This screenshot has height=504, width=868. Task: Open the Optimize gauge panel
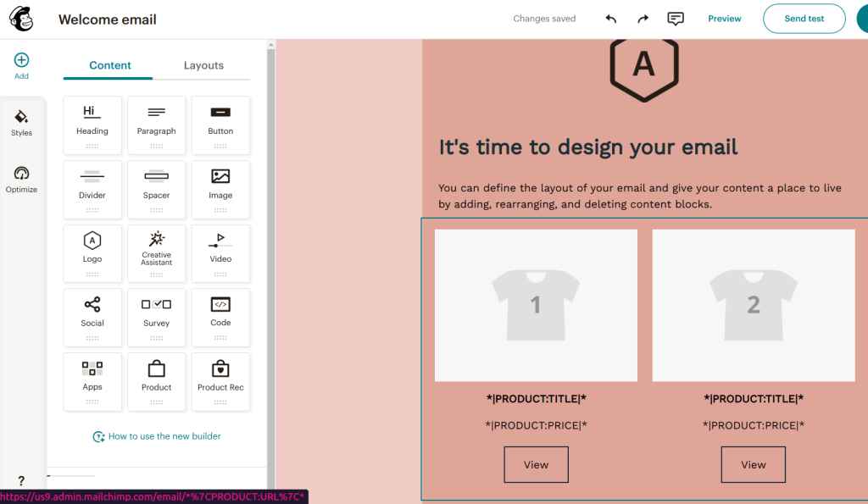(21, 180)
